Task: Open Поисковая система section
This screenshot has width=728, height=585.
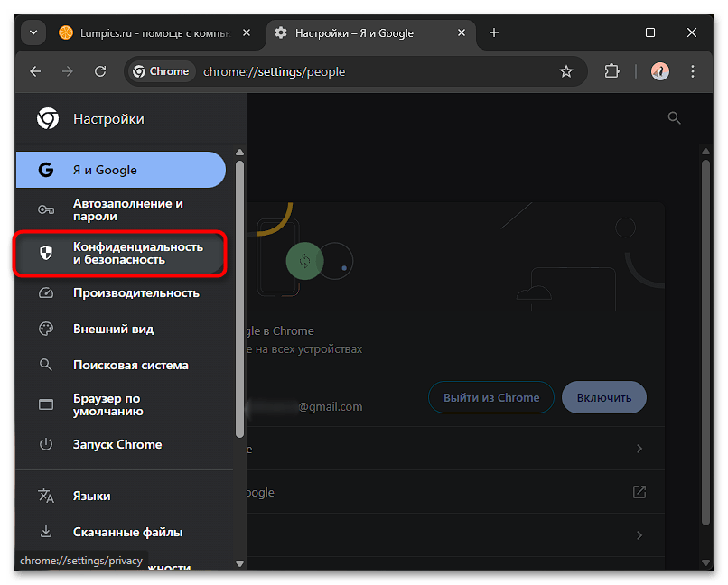Action: (121, 365)
